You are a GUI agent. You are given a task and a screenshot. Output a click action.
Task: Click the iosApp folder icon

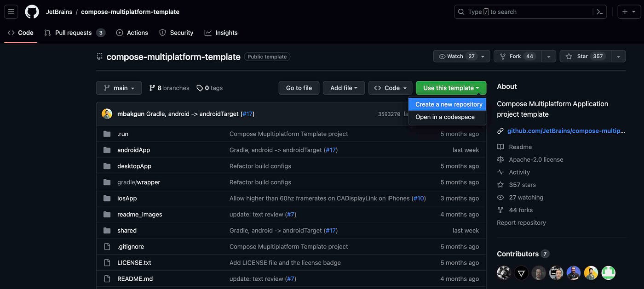[107, 198]
